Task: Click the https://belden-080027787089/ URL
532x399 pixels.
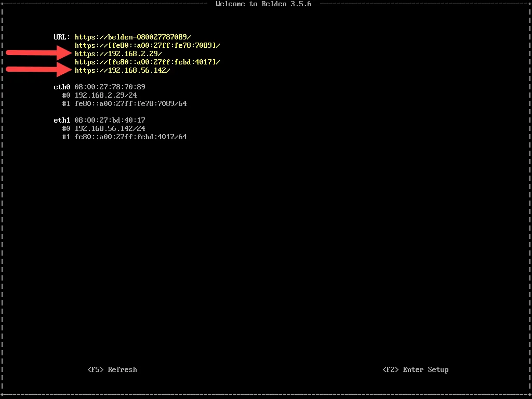Action: tap(133, 37)
